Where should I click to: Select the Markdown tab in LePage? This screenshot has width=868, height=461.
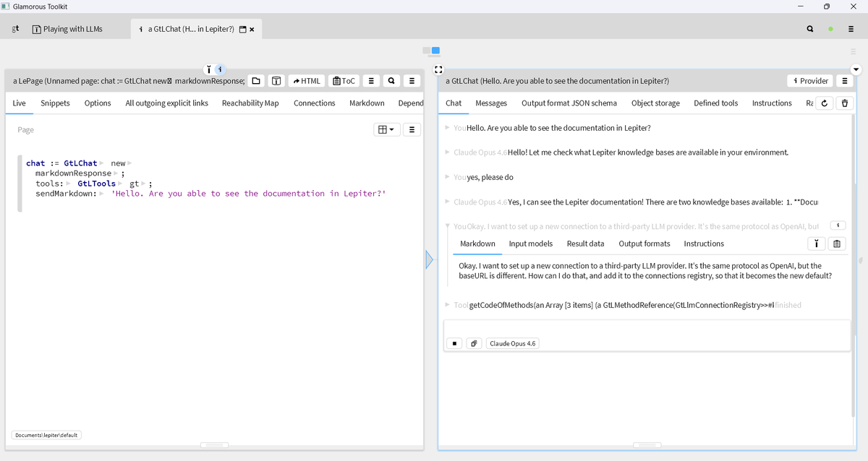click(367, 103)
